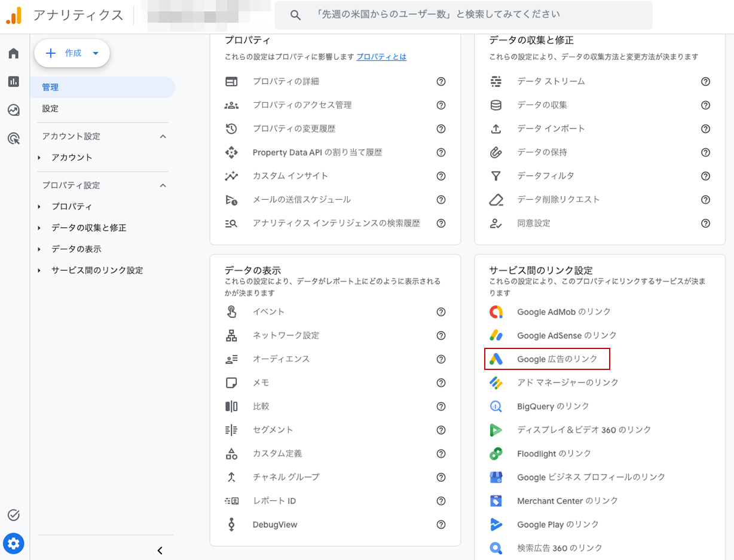Click the Google Play icon
The image size is (734, 560).
(496, 525)
